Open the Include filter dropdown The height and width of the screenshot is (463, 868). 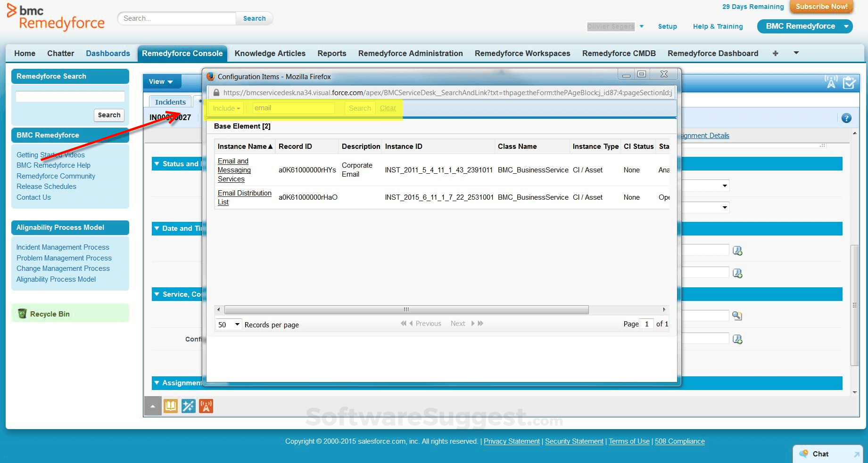coord(226,108)
